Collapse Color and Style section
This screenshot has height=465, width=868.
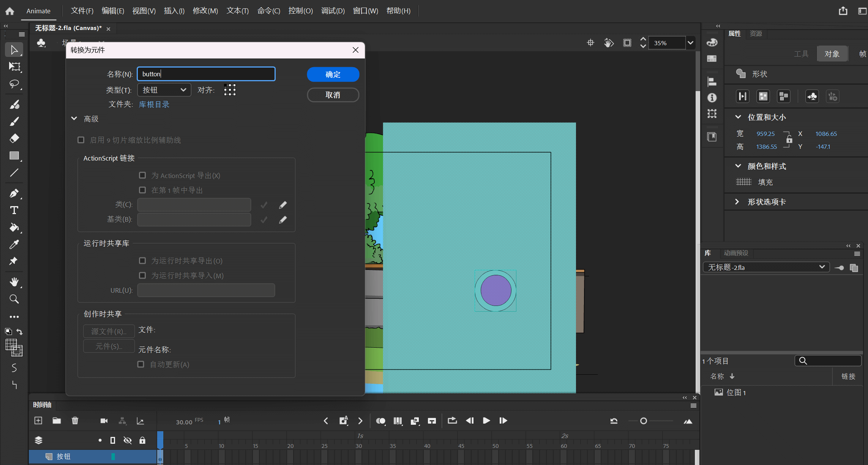[x=738, y=166]
